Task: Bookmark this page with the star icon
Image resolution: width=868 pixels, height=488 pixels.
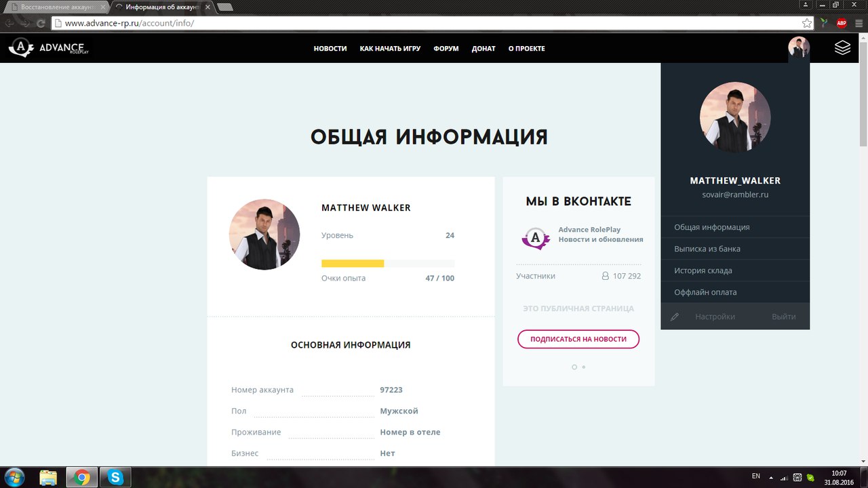Action: pyautogui.click(x=806, y=23)
